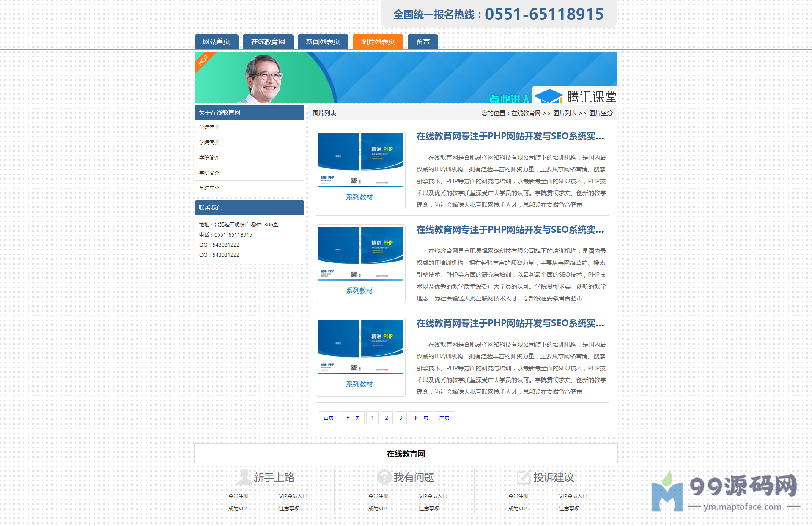Open the 新闻列表页 tab
The width and height of the screenshot is (812, 526).
click(323, 41)
